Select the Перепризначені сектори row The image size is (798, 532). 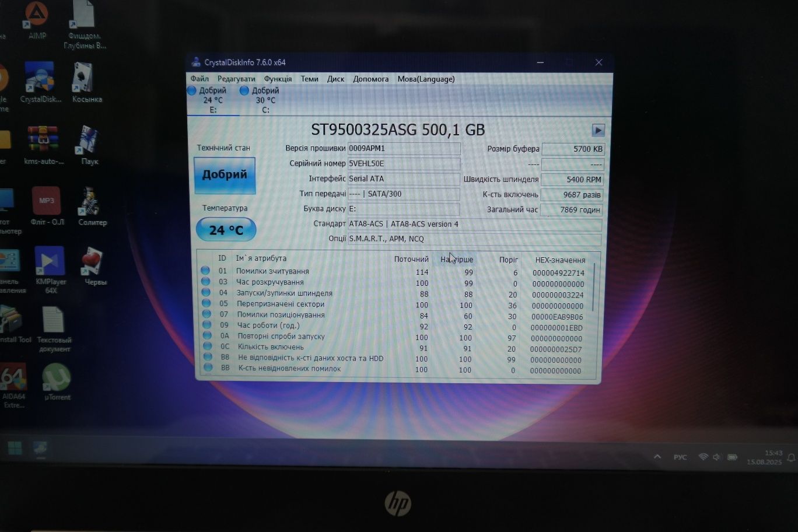pyautogui.click(x=395, y=304)
